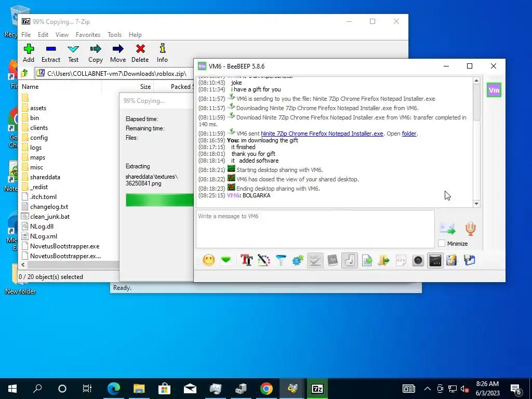Open chat settings gear icon
The height and width of the screenshot is (399, 532).
pyautogui.click(x=298, y=260)
